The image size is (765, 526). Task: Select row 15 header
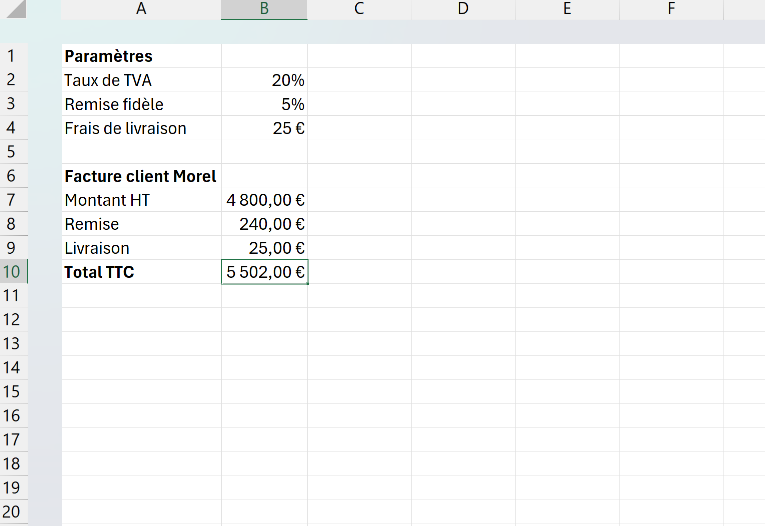(14, 392)
